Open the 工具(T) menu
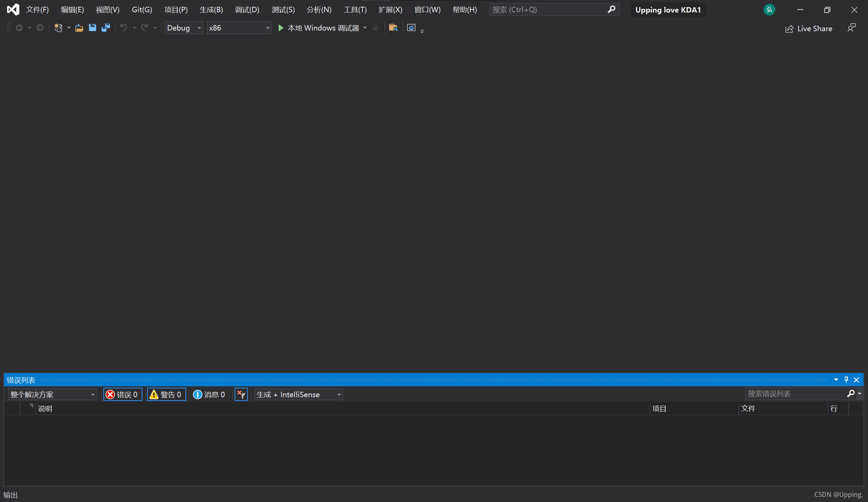The image size is (868, 502). (x=355, y=9)
